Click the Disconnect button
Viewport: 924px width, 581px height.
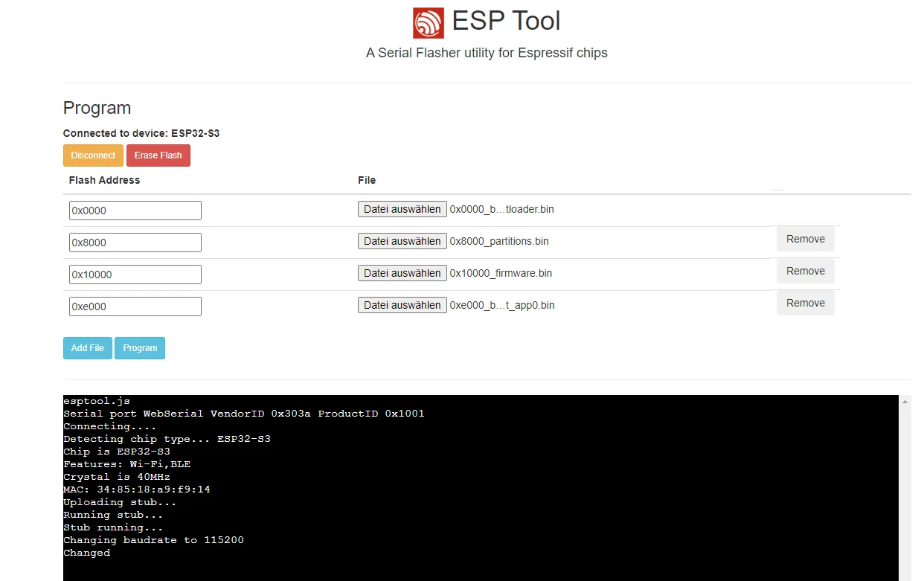(93, 155)
